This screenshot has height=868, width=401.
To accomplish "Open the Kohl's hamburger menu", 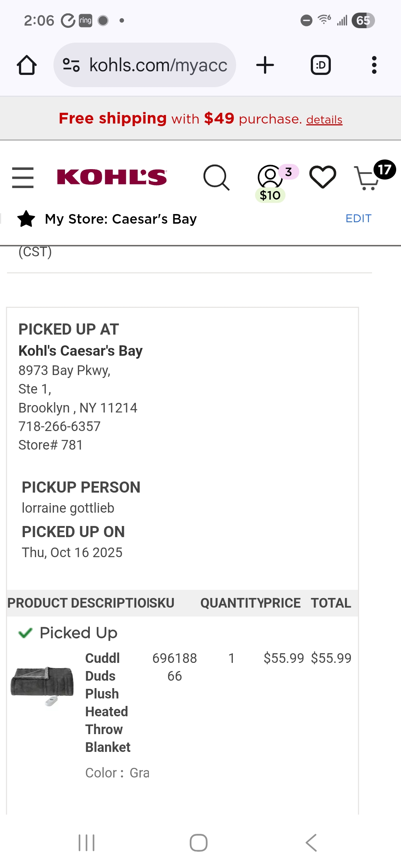I will 23,177.
